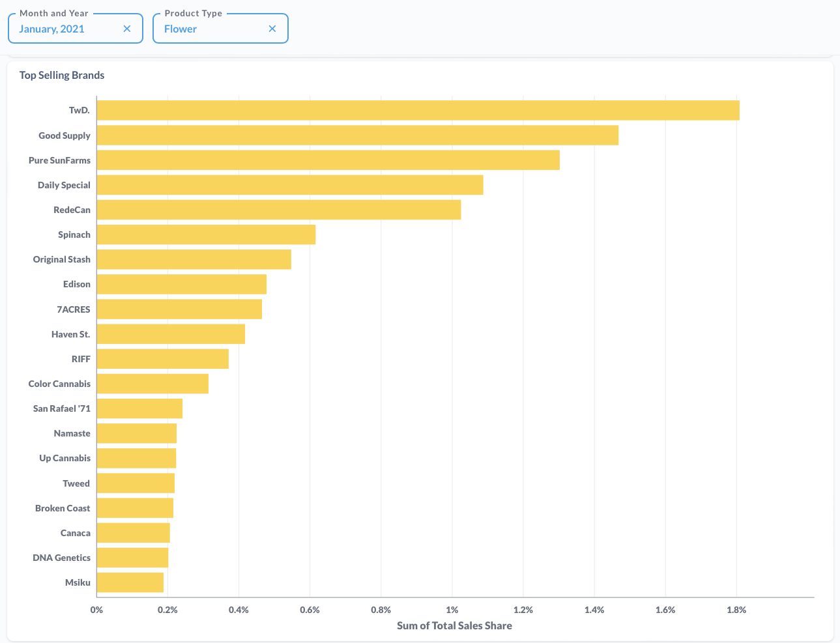840x643 pixels.
Task: Select the Broken Coast bar
Action: (x=135, y=508)
